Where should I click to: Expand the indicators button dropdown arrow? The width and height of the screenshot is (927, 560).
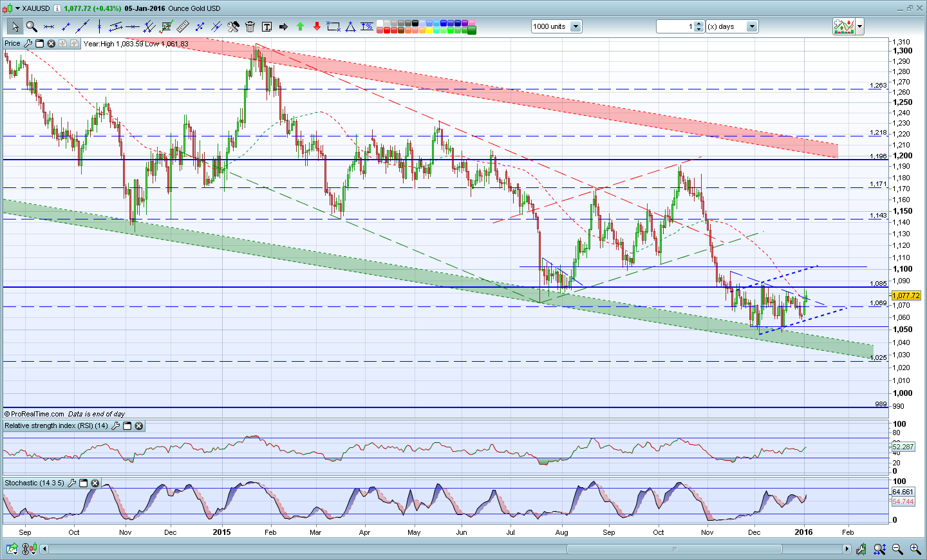tap(860, 26)
